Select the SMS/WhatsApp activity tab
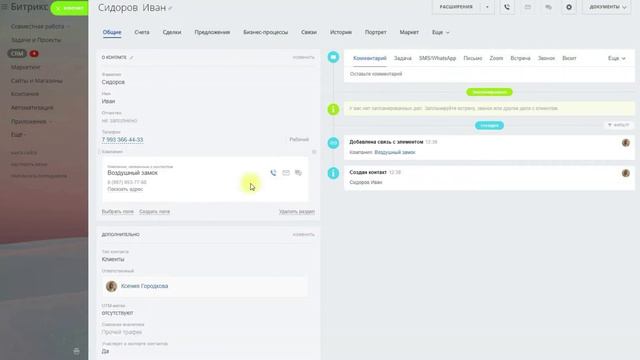Viewport: 640px width, 360px height. pos(437,58)
